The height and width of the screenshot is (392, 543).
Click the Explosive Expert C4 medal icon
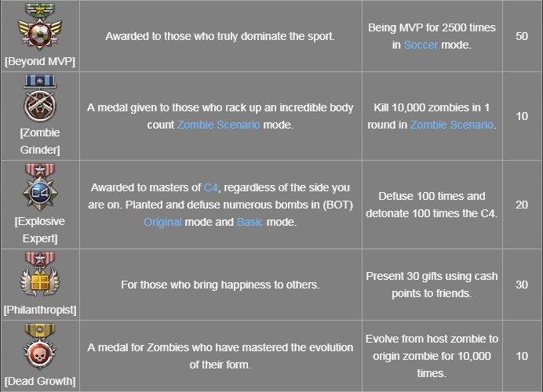(x=39, y=187)
